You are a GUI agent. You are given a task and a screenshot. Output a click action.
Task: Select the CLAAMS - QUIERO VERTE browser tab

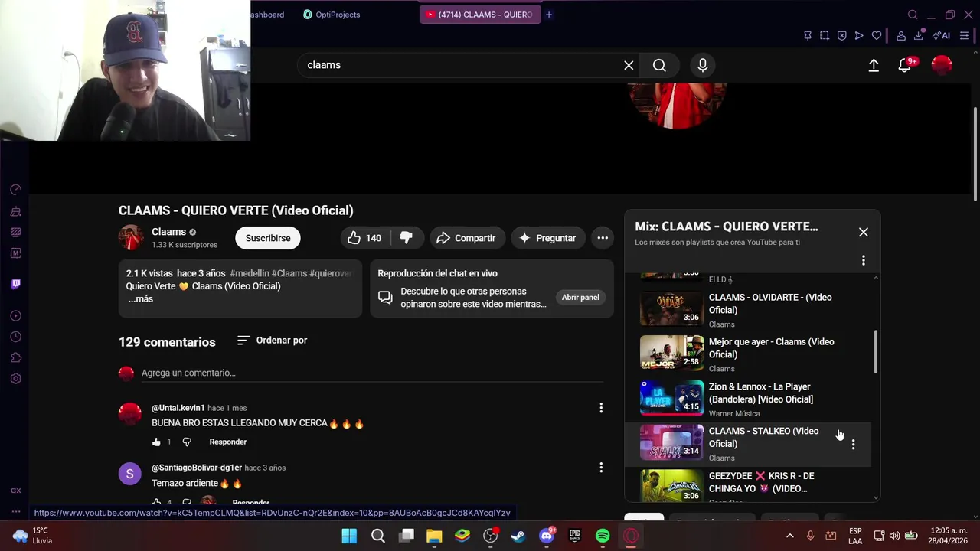tap(480, 15)
